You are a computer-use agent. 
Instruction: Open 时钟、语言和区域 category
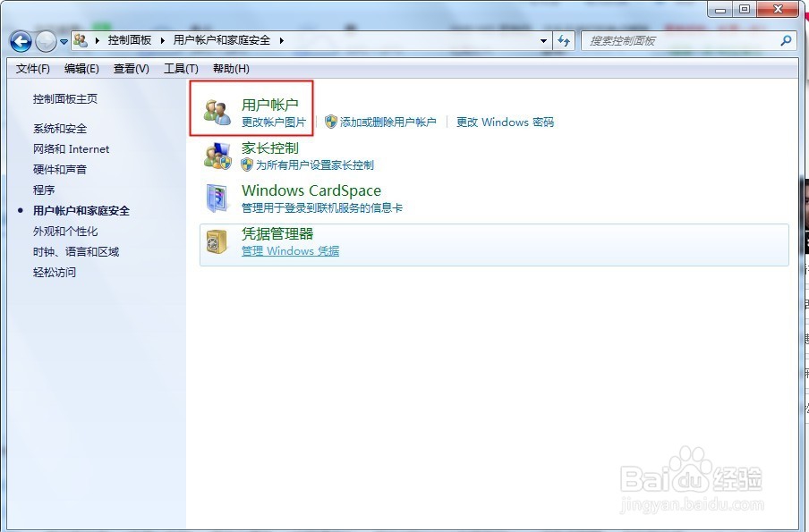pyautogui.click(x=76, y=251)
